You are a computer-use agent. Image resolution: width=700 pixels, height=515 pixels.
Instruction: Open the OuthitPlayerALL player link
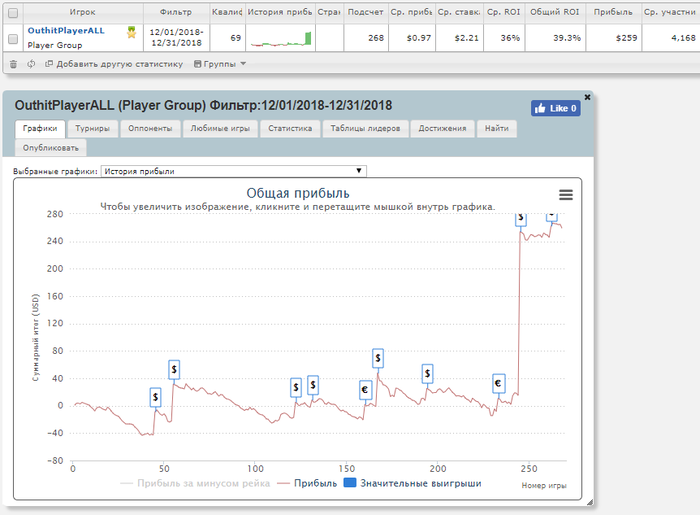pyautogui.click(x=66, y=31)
